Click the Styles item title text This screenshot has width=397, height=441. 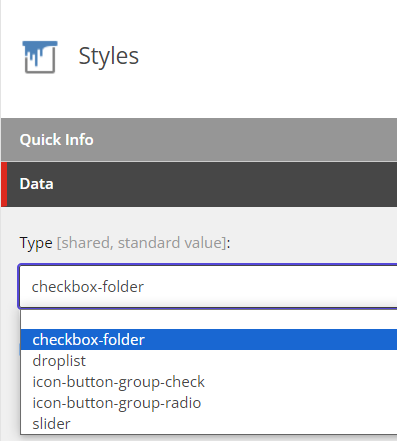coord(108,56)
